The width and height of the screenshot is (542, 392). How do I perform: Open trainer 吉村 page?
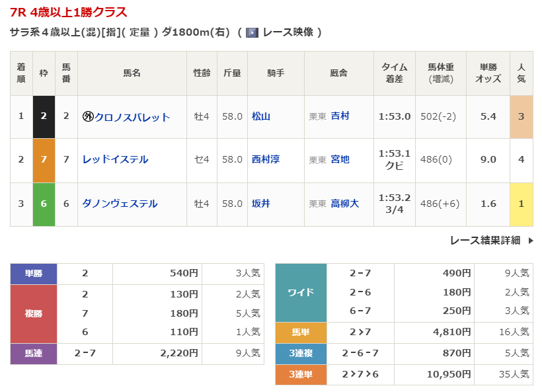(x=340, y=116)
